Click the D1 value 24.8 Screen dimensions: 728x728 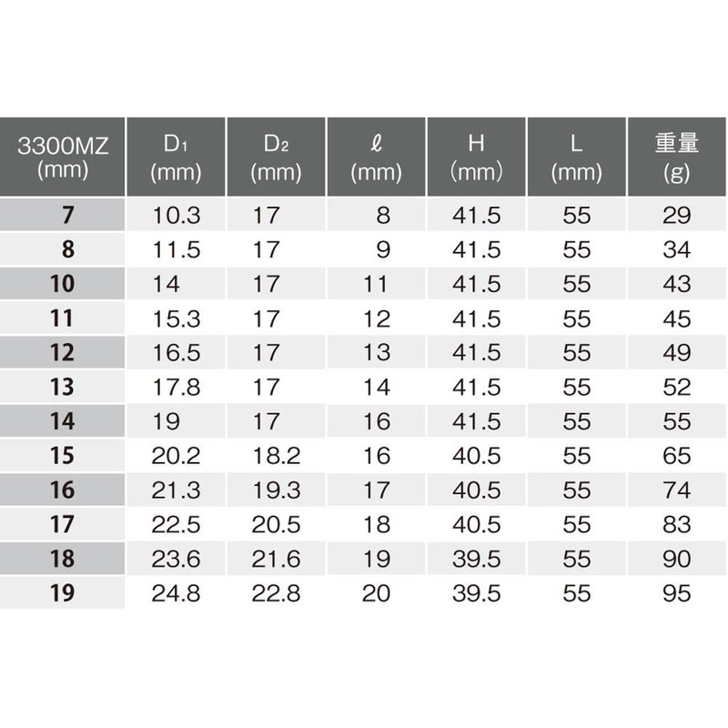coord(176,593)
